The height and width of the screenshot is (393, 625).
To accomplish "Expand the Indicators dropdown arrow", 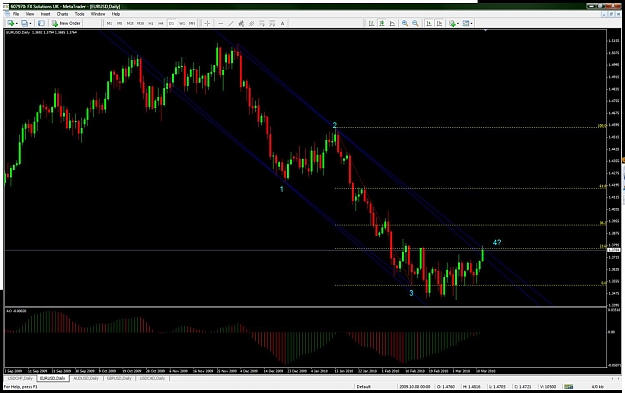I will (x=458, y=24).
